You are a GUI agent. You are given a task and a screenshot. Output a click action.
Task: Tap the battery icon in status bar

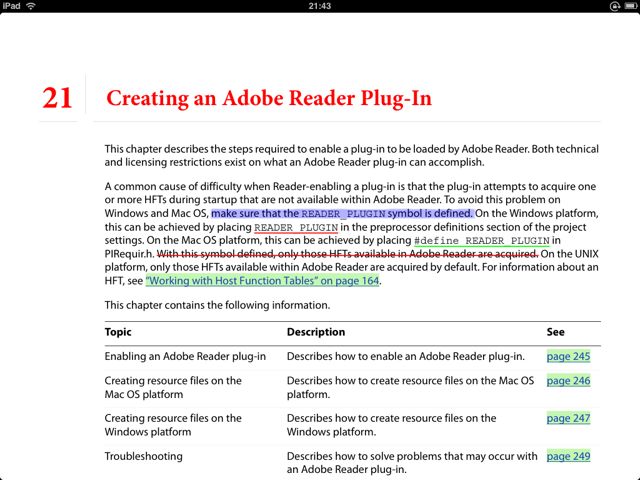tap(631, 6)
